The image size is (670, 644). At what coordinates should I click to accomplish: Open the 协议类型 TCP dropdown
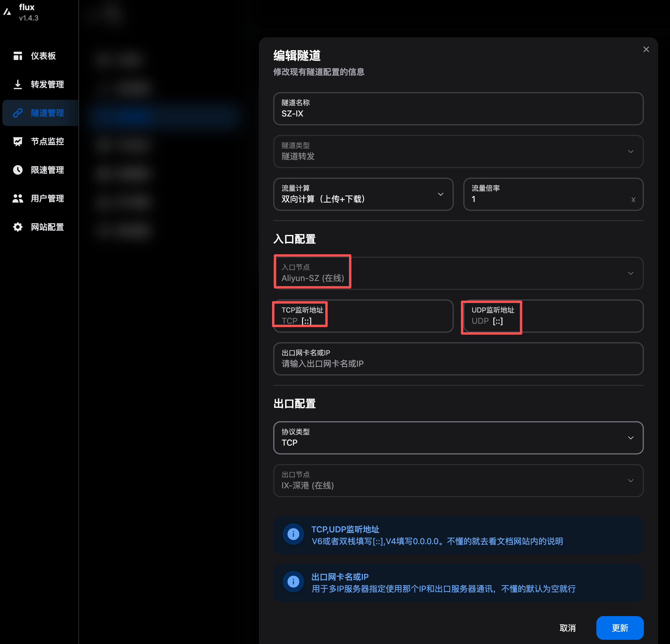point(458,438)
